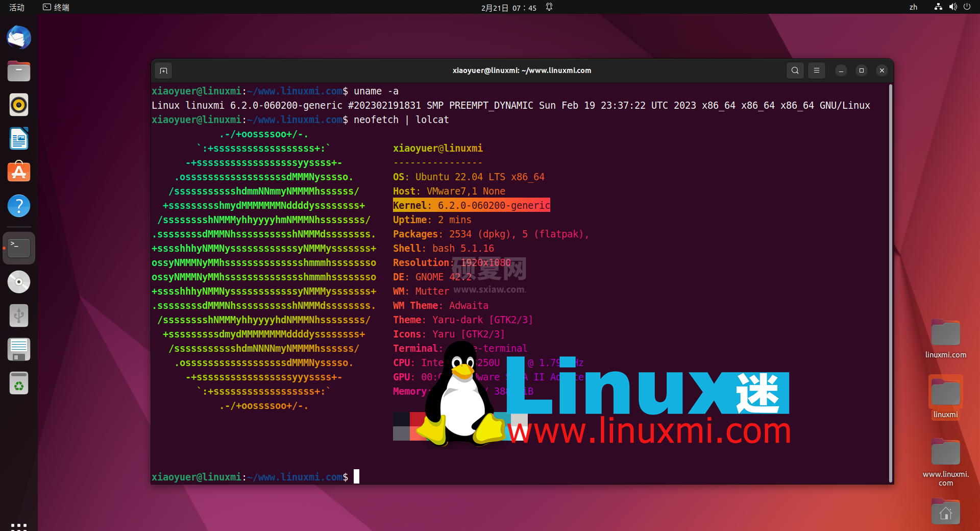980x531 pixels.
Task: Close the terminal window
Action: [x=882, y=70]
